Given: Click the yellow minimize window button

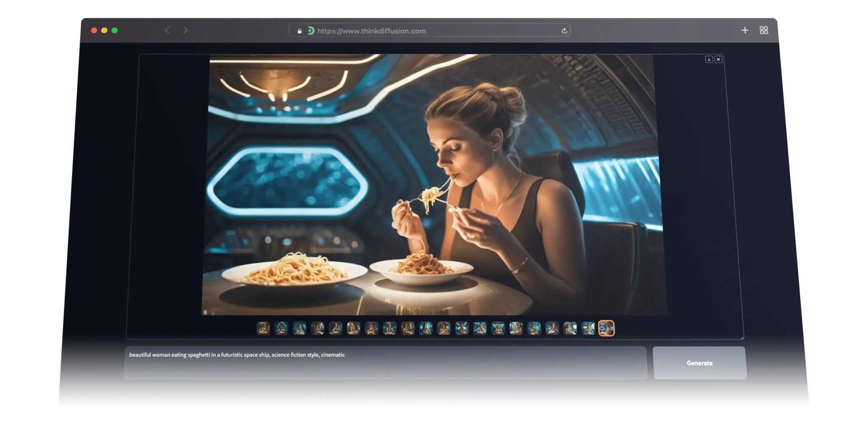Looking at the screenshot, I should click(104, 31).
